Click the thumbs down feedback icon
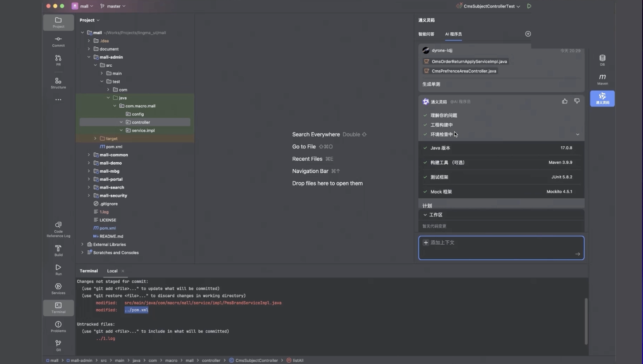643x364 pixels. 577,101
